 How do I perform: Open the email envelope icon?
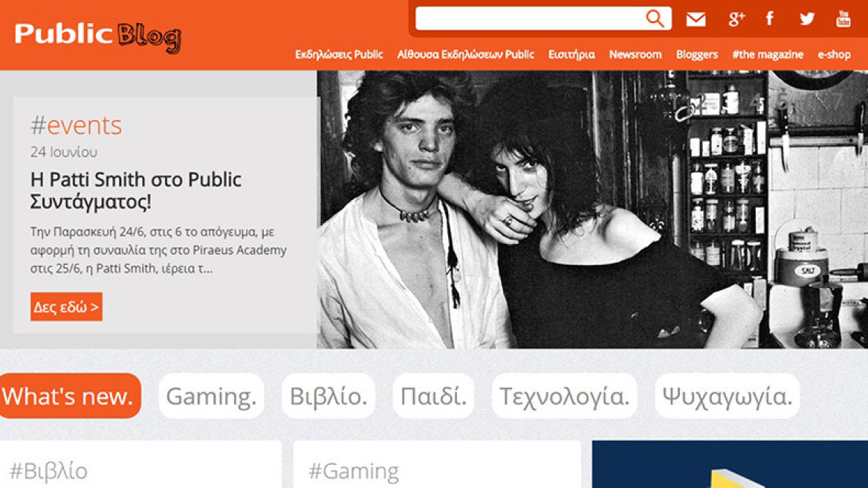696,19
